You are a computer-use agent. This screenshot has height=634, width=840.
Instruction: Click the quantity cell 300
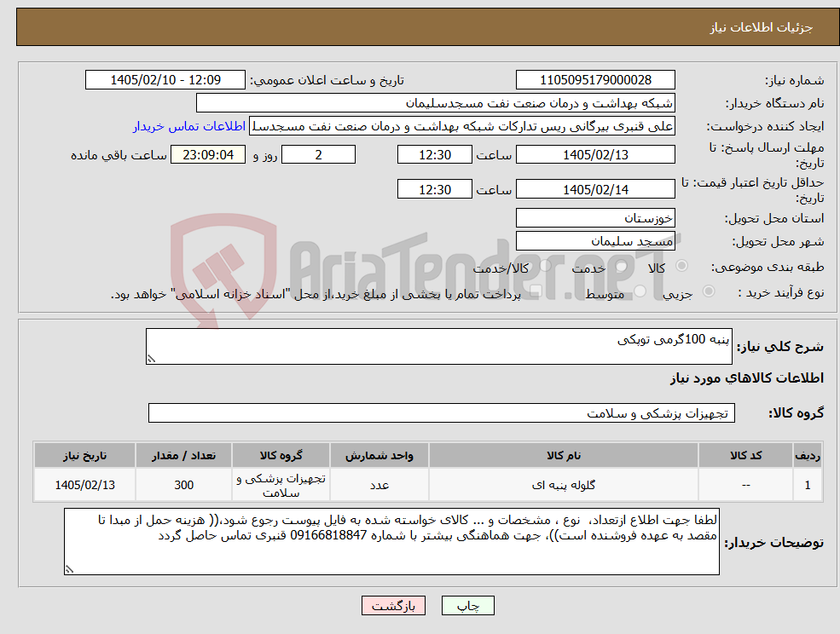[183, 485]
